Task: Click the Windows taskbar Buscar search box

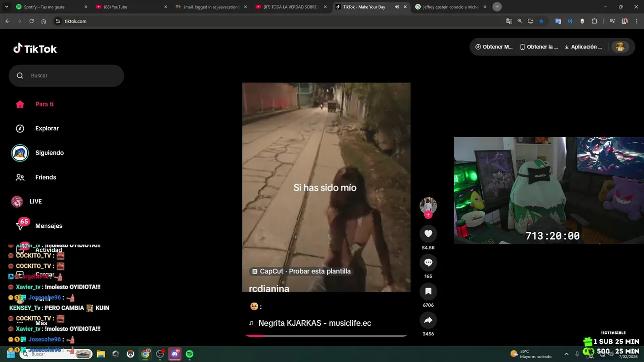Action: point(56,354)
